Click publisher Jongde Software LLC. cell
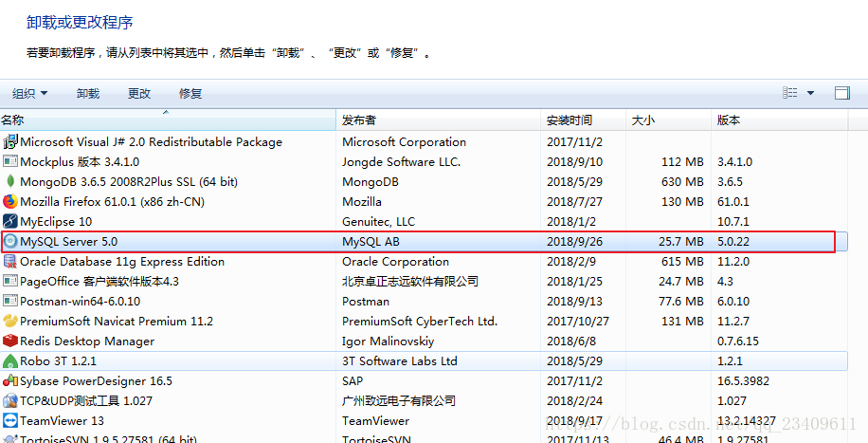This screenshot has width=868, height=443. pyautogui.click(x=402, y=162)
